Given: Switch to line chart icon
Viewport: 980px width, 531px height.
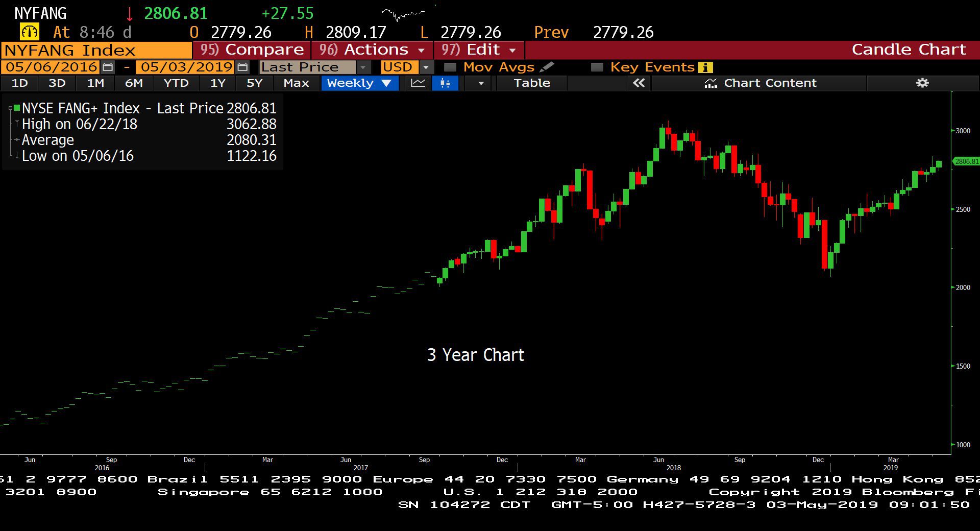Looking at the screenshot, I should [418, 83].
